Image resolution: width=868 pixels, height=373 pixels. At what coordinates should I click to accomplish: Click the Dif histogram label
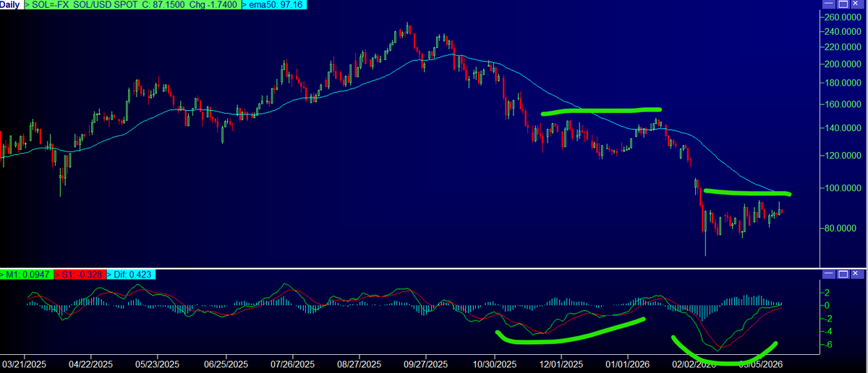[x=130, y=274]
